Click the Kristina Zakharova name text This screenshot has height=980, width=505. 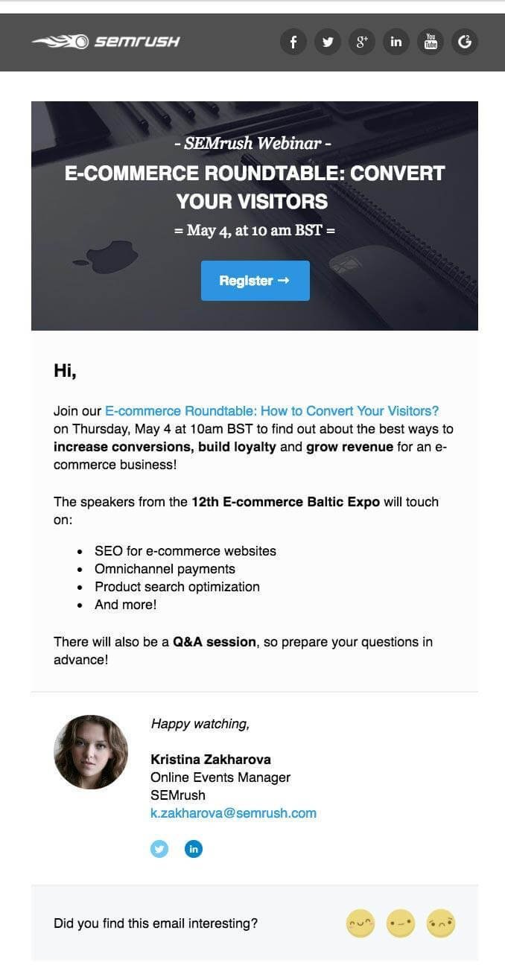[211, 760]
